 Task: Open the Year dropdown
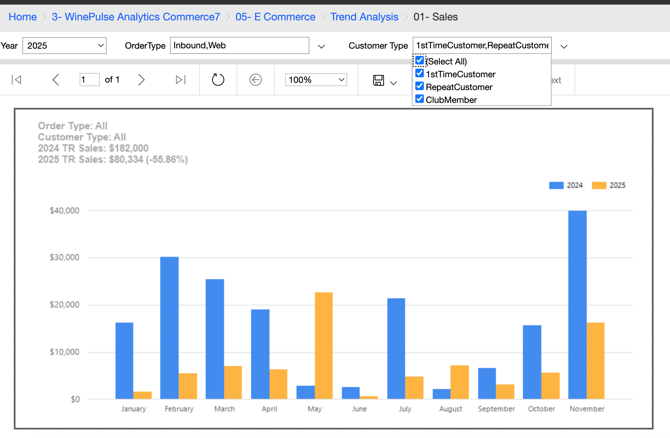click(65, 46)
